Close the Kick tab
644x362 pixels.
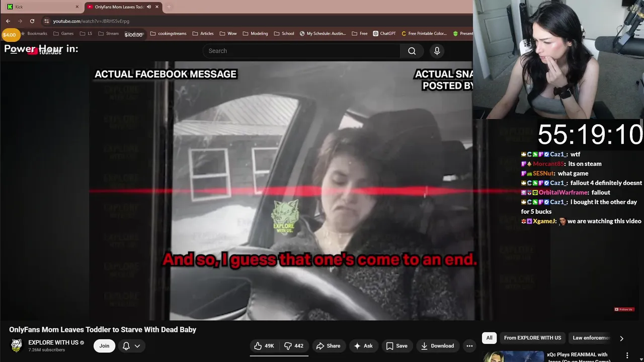coord(77,7)
